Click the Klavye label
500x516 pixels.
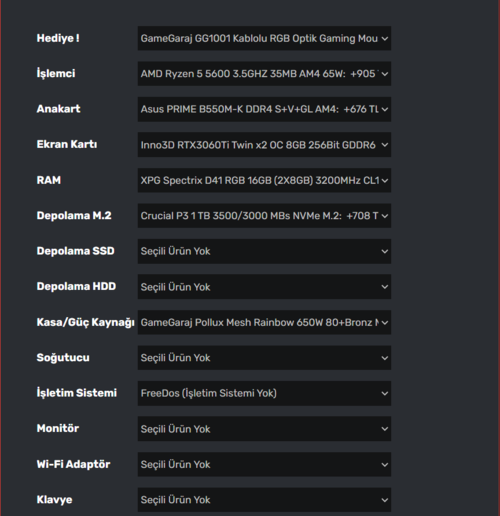click(x=54, y=500)
